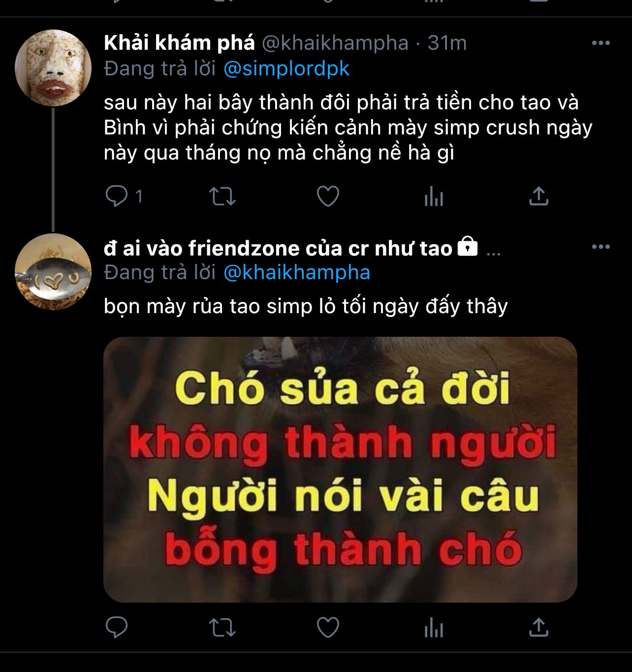632x672 pixels.
Task: Open @simplordpk mention link
Action: click(286, 69)
